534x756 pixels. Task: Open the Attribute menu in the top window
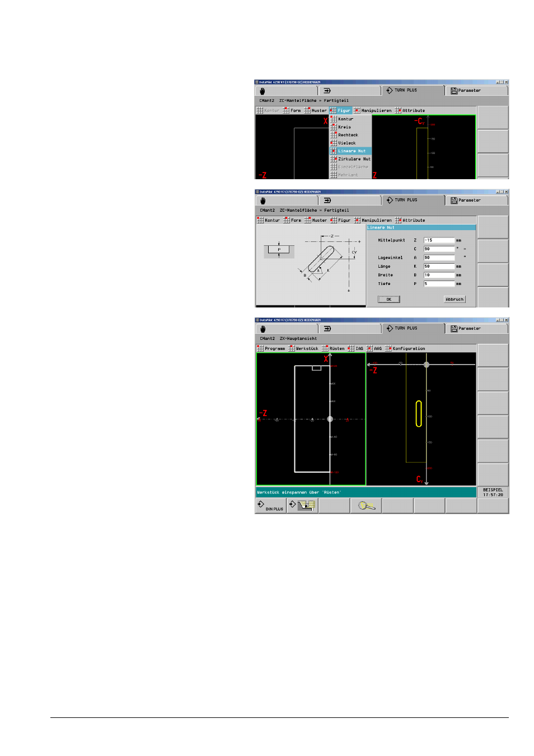tap(410, 110)
